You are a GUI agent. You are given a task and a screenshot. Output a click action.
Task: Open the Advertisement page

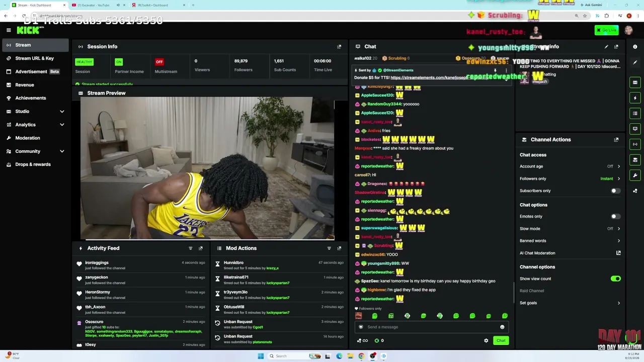pyautogui.click(x=34, y=71)
